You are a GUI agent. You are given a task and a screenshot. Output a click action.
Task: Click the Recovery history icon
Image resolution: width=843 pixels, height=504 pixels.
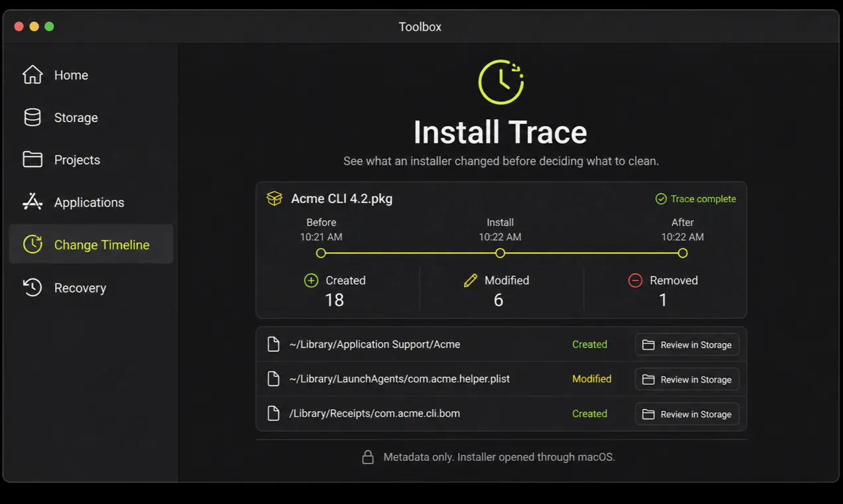click(x=33, y=287)
